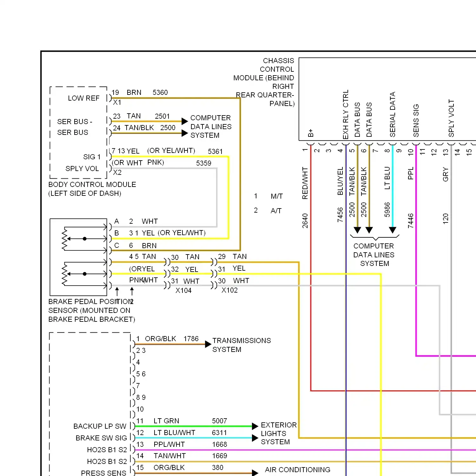Click the circuit number "1668"
476x476 pixels.
pos(220,444)
